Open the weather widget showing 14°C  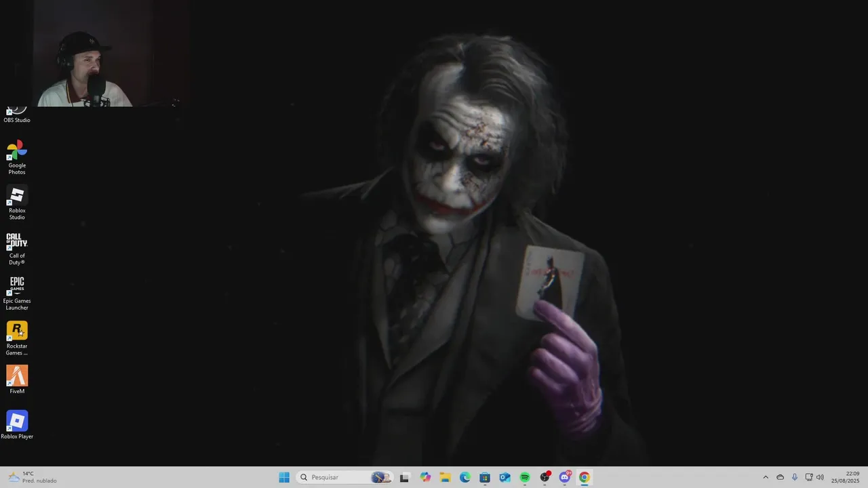(32, 477)
